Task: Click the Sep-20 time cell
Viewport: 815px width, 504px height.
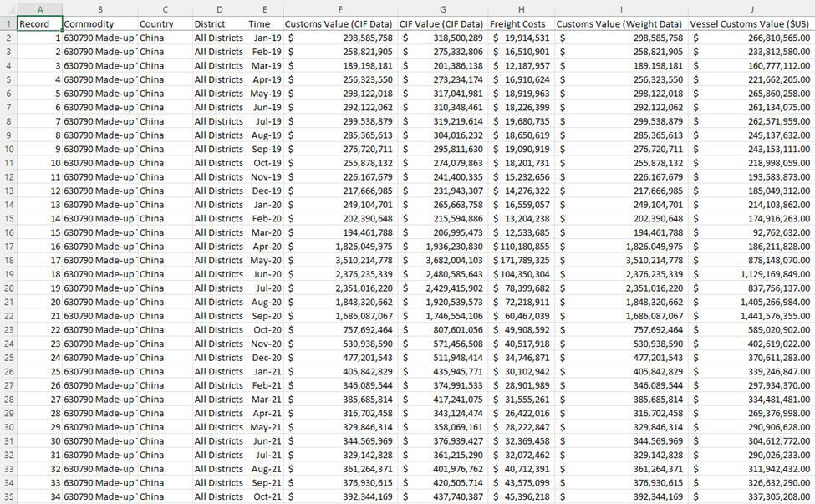Action: coord(265,316)
